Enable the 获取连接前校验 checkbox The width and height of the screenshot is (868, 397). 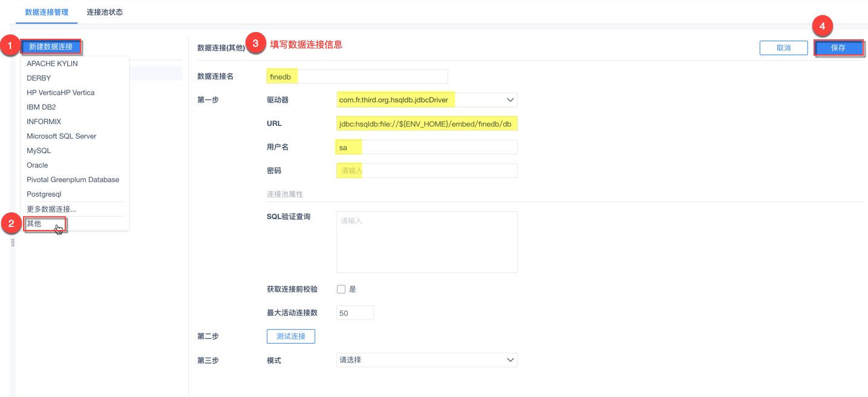pyautogui.click(x=341, y=289)
